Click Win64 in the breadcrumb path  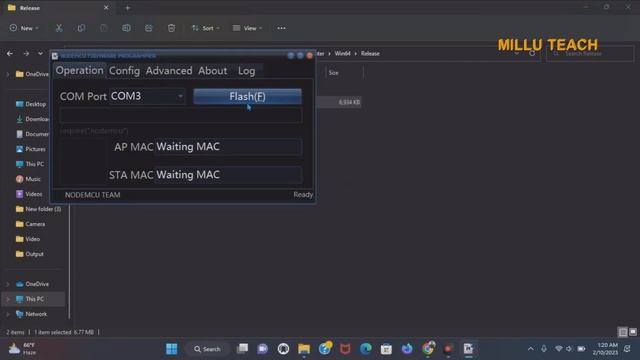[x=342, y=53]
